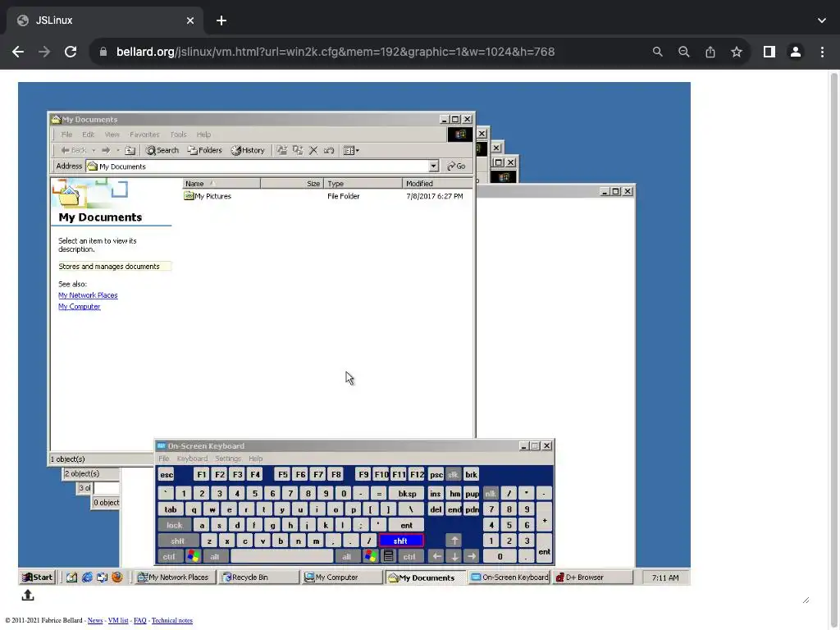This screenshot has width=840, height=630.
Task: Sort by the Type column header
Action: (363, 183)
